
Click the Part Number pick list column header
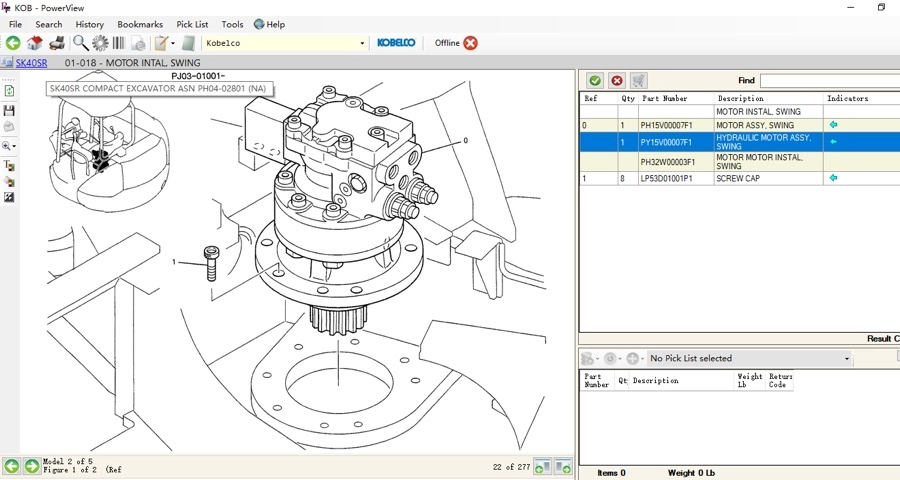coord(597,380)
